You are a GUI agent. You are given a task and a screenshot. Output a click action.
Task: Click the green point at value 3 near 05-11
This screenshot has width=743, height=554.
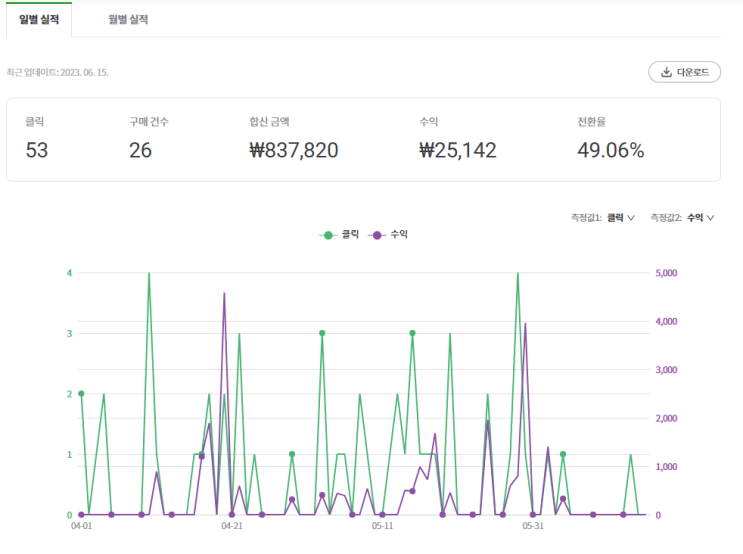click(412, 333)
